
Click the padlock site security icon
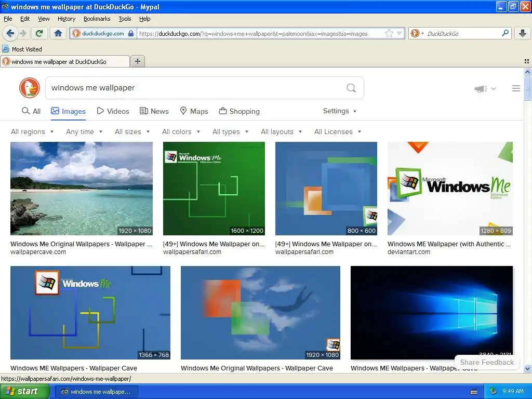[x=131, y=33]
